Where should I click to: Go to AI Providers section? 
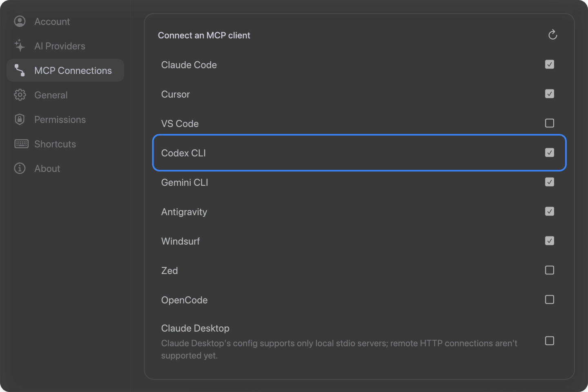click(x=65, y=46)
